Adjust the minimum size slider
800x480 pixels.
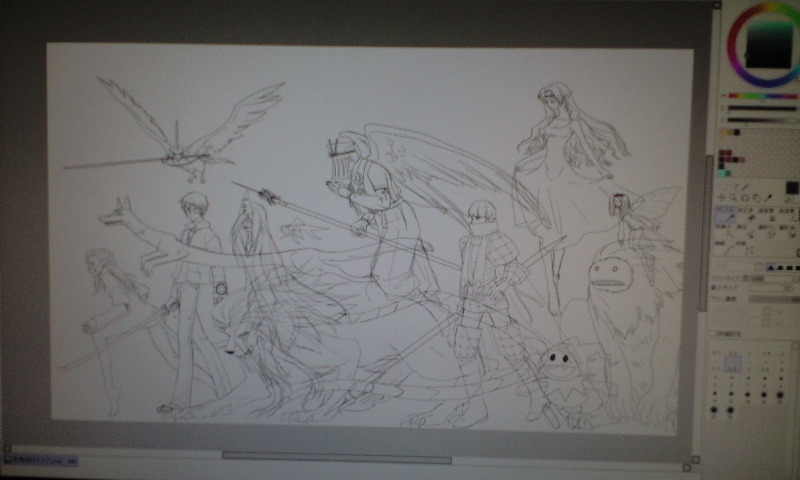771,288
